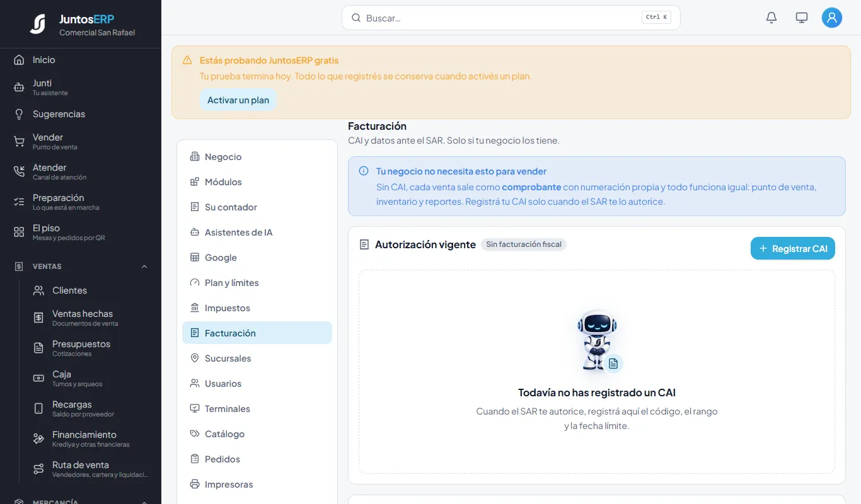Click the "Todavía no has registrado un CAI" text
This screenshot has height=504, width=861.
[597, 392]
